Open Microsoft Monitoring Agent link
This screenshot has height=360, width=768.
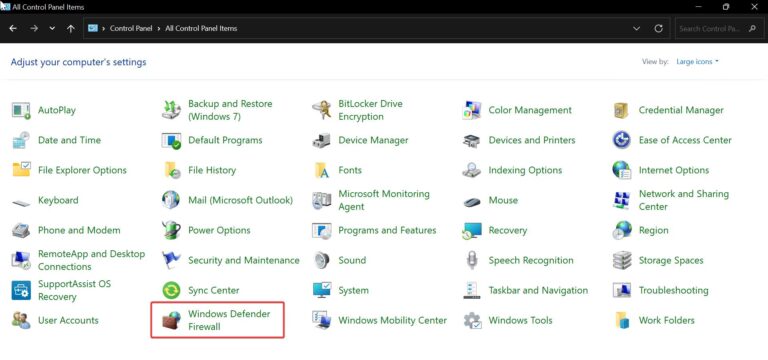(x=384, y=200)
